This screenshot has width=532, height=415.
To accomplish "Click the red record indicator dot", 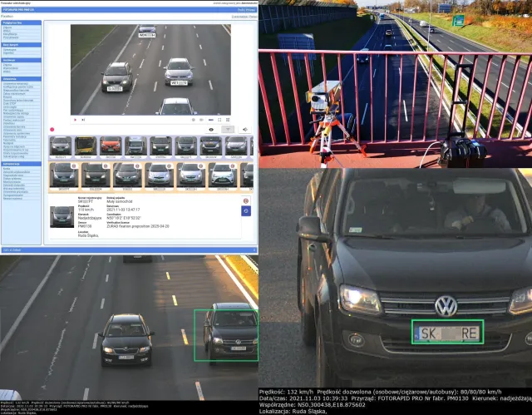I will (x=52, y=130).
